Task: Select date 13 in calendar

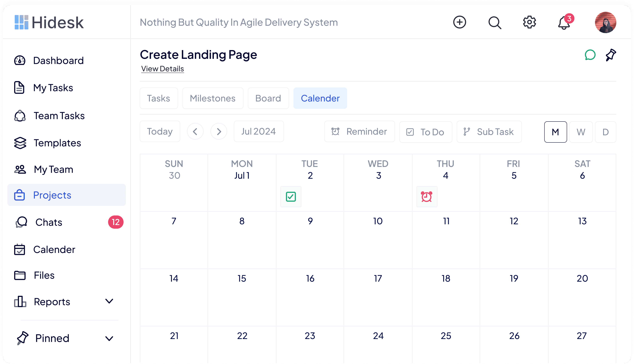Action: [582, 240]
